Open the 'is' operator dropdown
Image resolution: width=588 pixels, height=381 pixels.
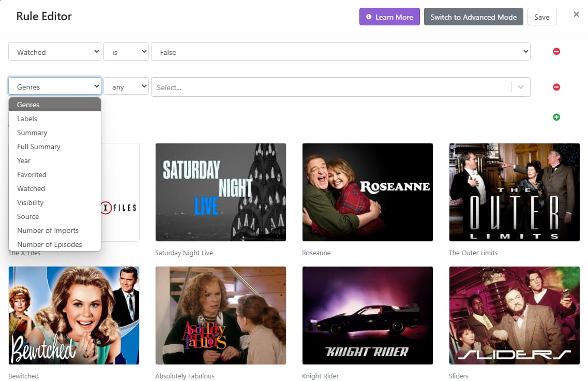126,52
